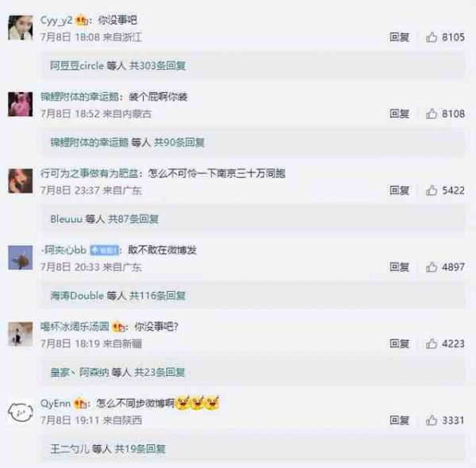Expand 海涛Double 共116条回复 thread

tap(117, 296)
